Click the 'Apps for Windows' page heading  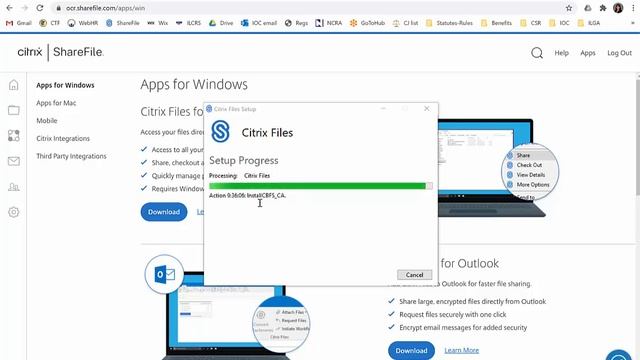[x=194, y=84]
